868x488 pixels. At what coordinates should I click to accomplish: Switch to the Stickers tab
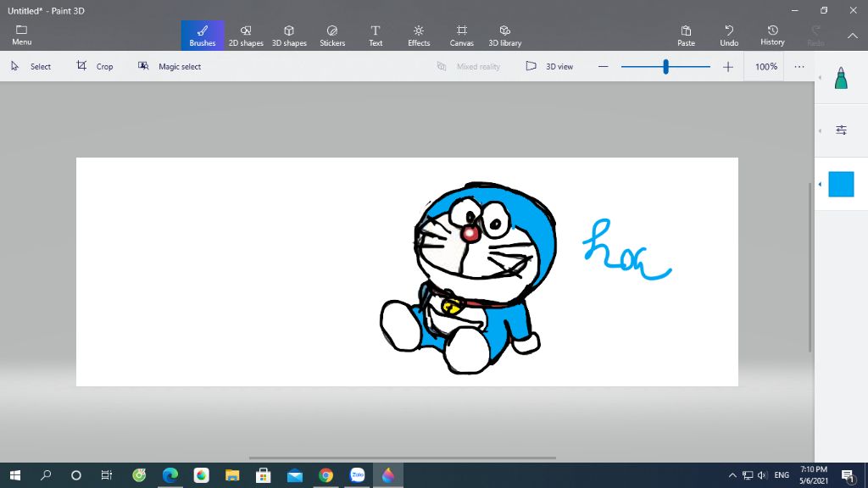(332, 36)
